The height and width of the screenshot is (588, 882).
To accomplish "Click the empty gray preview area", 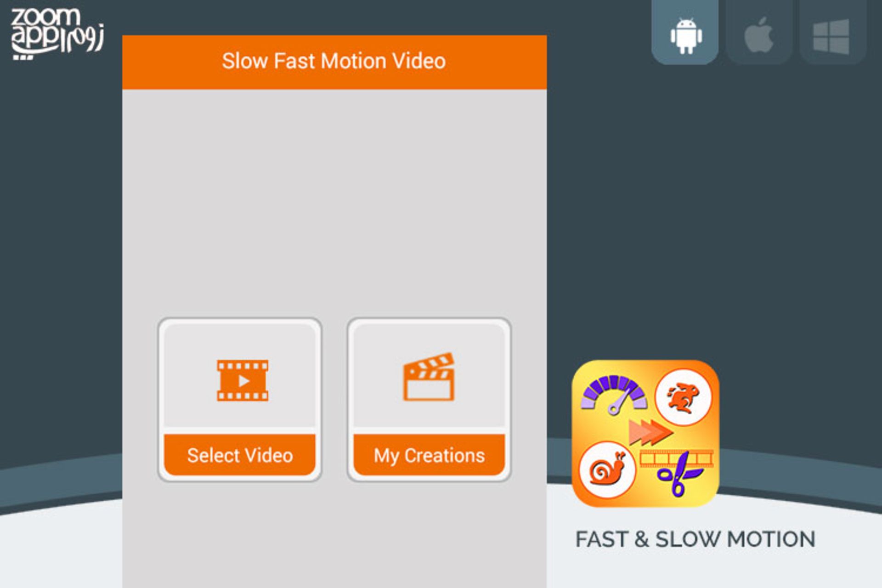I will [x=334, y=202].
